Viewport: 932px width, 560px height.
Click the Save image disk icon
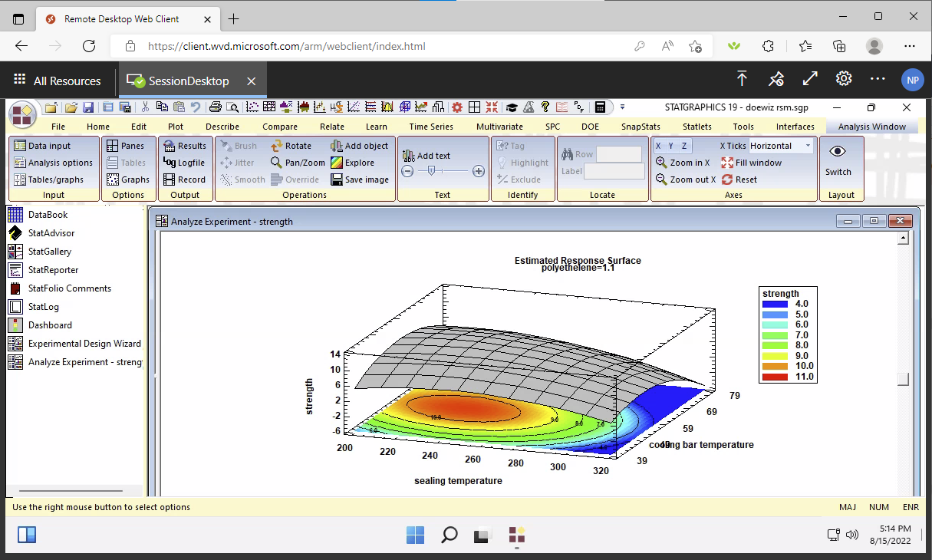[x=337, y=180]
